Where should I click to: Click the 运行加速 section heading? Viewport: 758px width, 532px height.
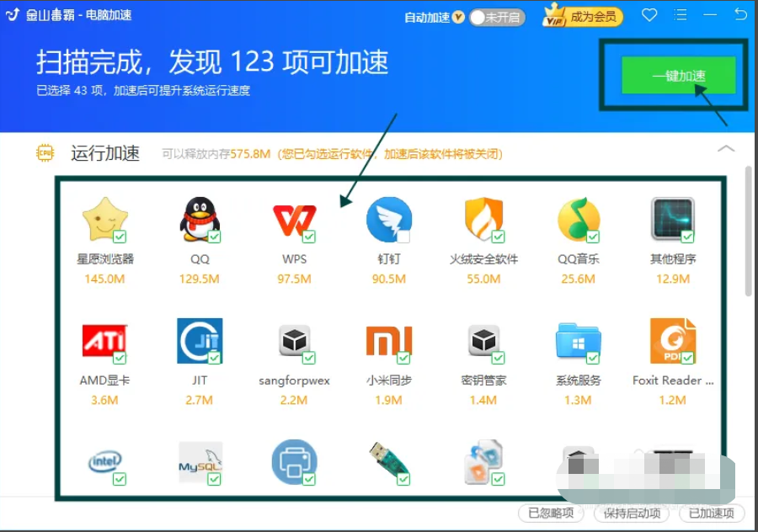tap(105, 153)
